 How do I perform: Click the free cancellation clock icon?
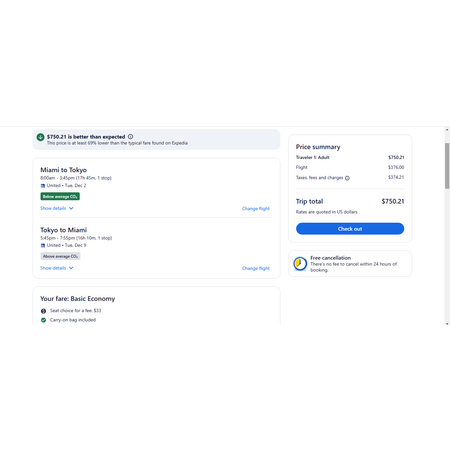(x=300, y=264)
